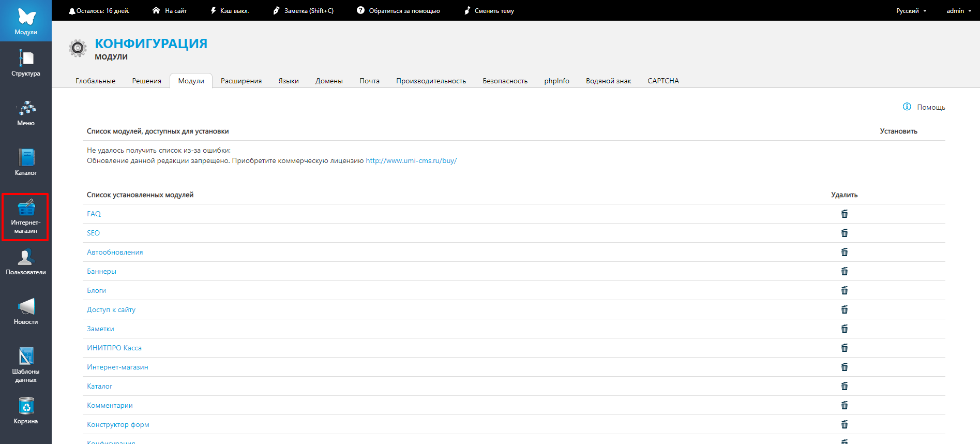Open the ИНИТПРО Касса module link
The width and height of the screenshot is (980, 444).
point(114,348)
